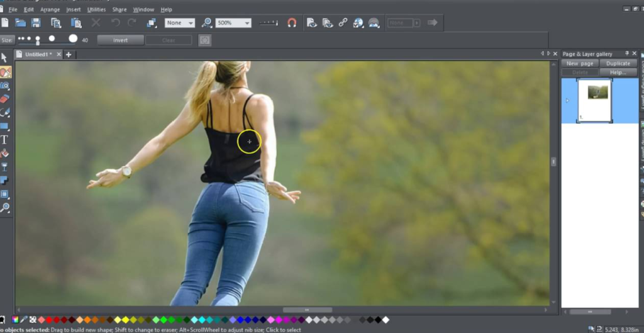Screen dimensions: 644x333
Task: Open a file with the folder icon
Action: 21,23
